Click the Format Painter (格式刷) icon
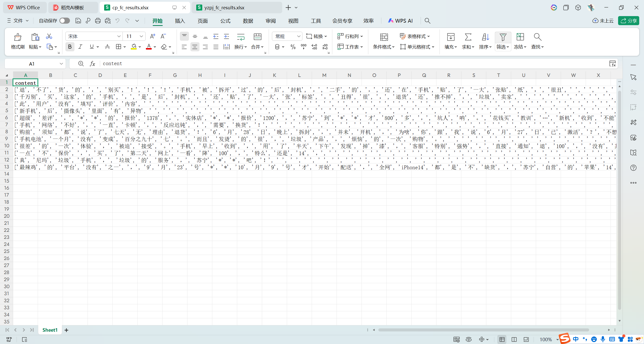Image resolution: width=644 pixels, height=344 pixels. coord(18,37)
